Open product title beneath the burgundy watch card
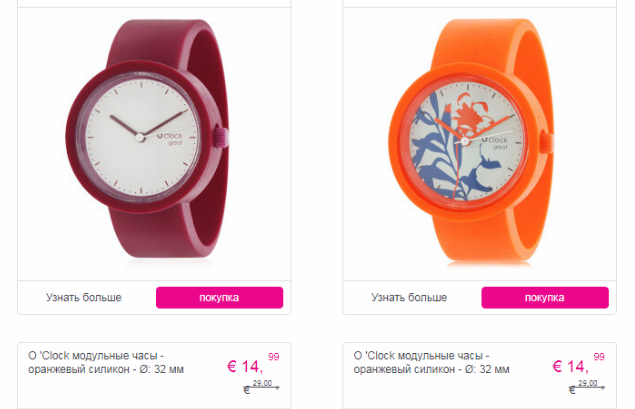The image size is (635, 409). pyautogui.click(x=106, y=362)
